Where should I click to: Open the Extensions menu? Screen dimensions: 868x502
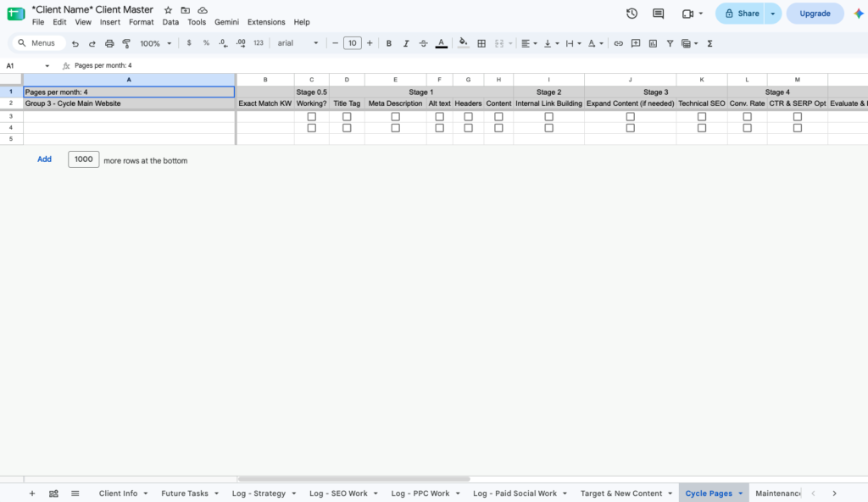tap(266, 22)
